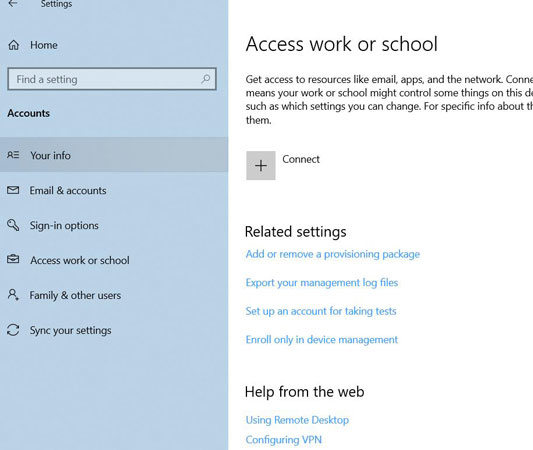Click the Sync circular arrows icon
533x450 pixels.
click(13, 330)
